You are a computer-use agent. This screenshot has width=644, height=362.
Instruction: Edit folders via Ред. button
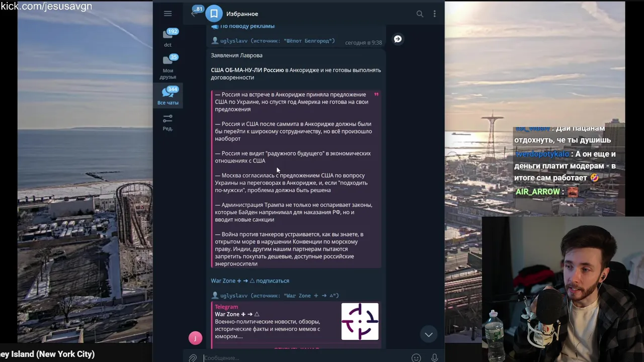(x=168, y=122)
